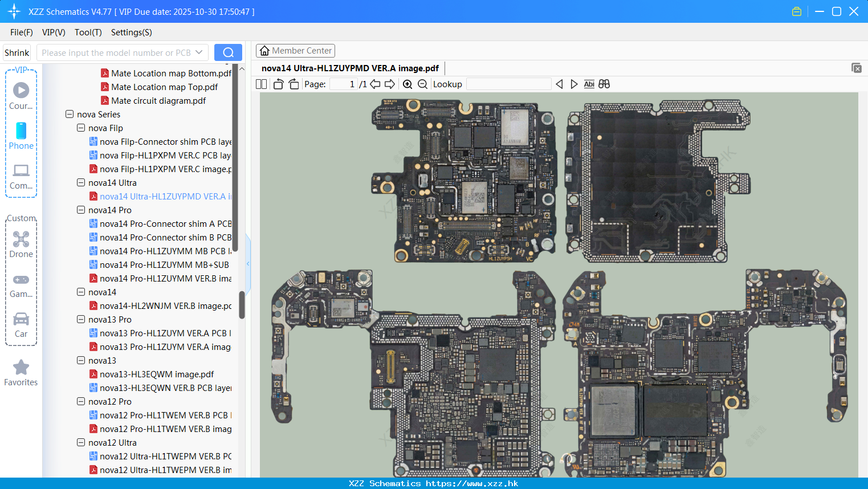Go to next page arrow
Screen dimensions: 868x489
[390, 84]
